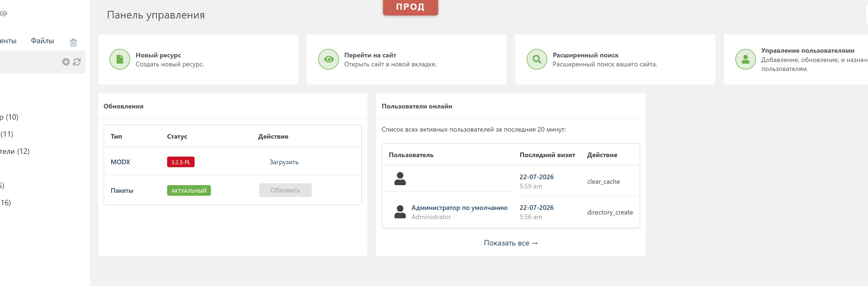Screen dimensions: 868x286
Task: Click the Последний визит column header
Action: click(547, 155)
